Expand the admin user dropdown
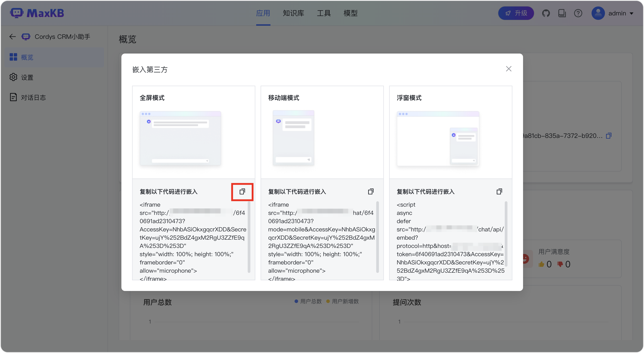 coord(631,14)
